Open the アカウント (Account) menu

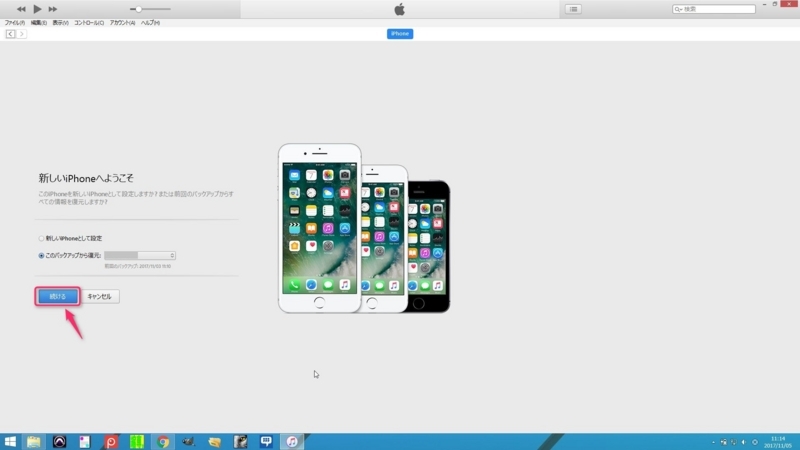122,22
